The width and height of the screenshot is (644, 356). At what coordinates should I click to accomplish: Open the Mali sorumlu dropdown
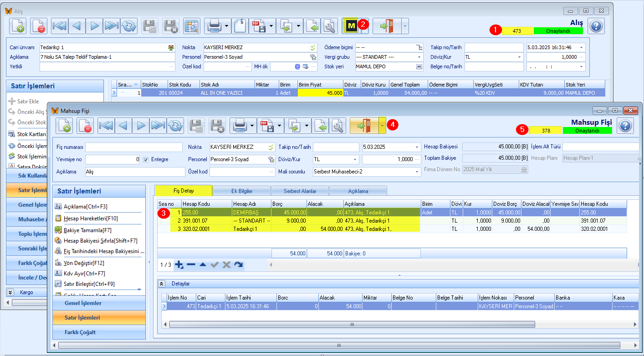pyautogui.click(x=417, y=172)
